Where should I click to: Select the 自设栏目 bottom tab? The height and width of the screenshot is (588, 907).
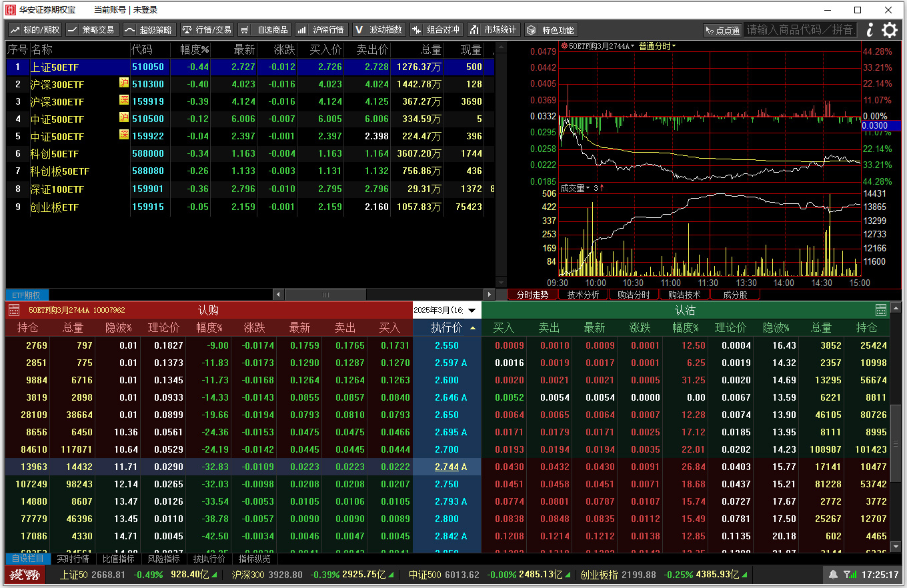(28, 559)
